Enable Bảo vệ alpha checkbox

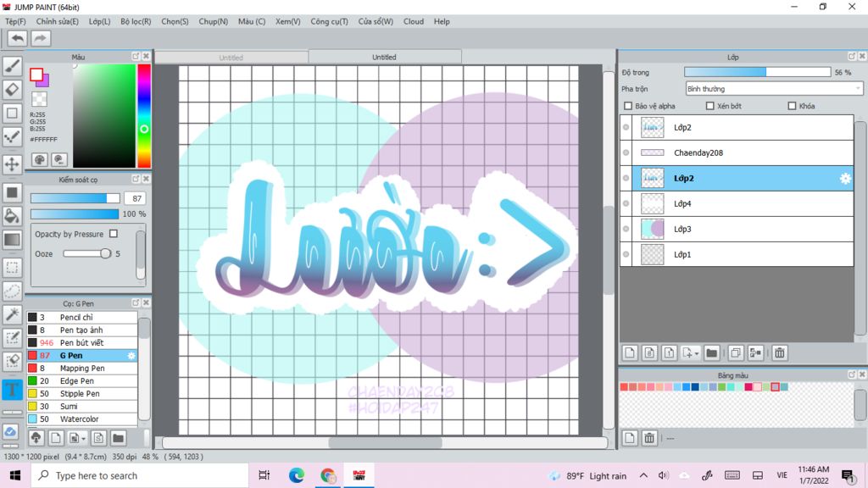(x=628, y=106)
